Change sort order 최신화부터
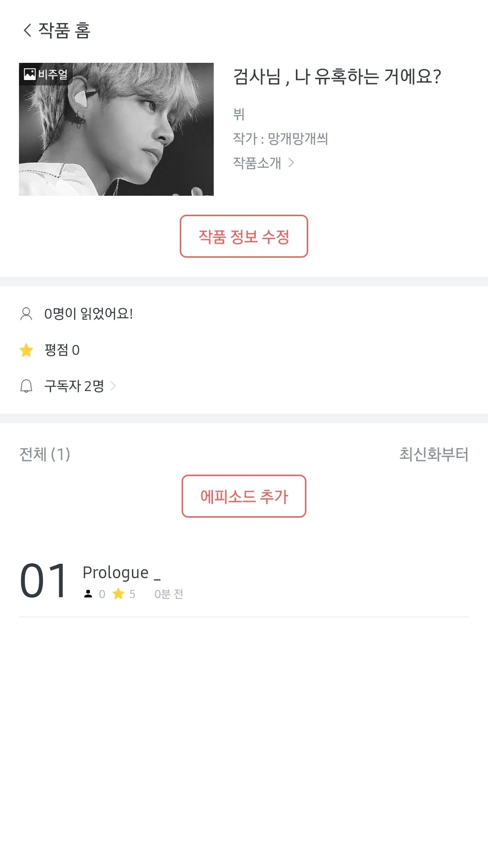The width and height of the screenshot is (488, 868). [x=433, y=454]
